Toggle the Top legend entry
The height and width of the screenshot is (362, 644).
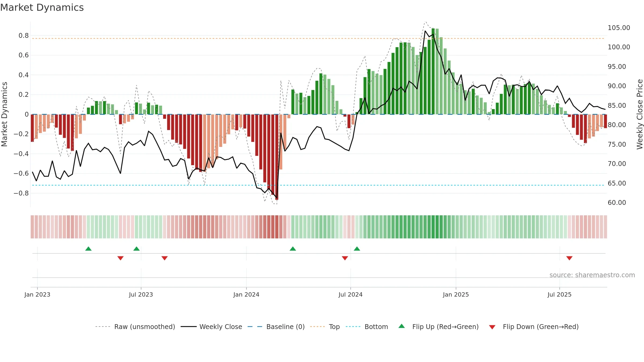325,327
